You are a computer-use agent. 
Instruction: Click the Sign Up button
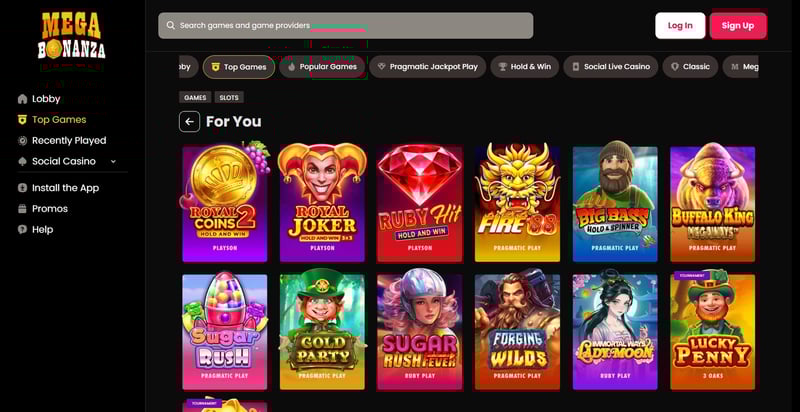[x=738, y=25]
